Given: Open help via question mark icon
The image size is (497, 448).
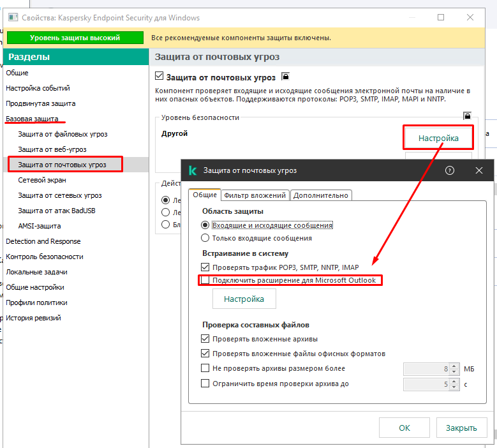Looking at the screenshot, I should click(x=449, y=170).
